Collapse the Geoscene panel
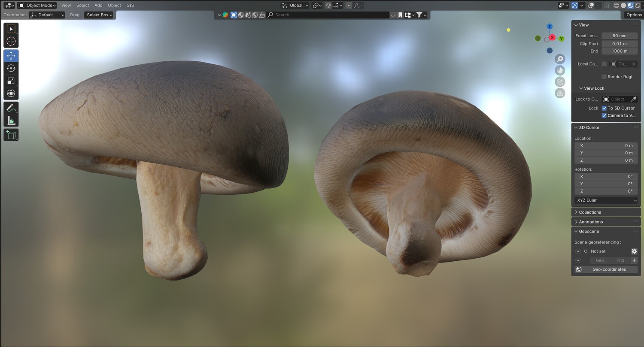The width and height of the screenshot is (644, 347). coord(606,231)
